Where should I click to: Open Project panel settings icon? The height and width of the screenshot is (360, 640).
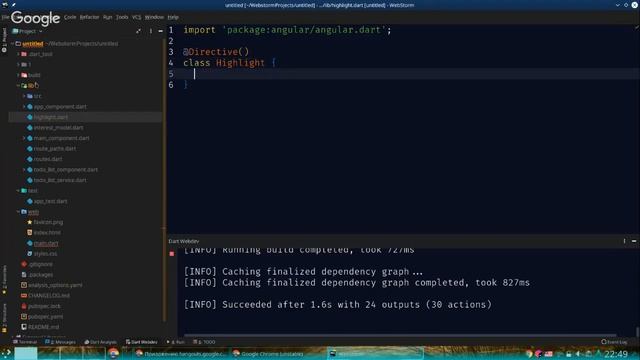151,31
